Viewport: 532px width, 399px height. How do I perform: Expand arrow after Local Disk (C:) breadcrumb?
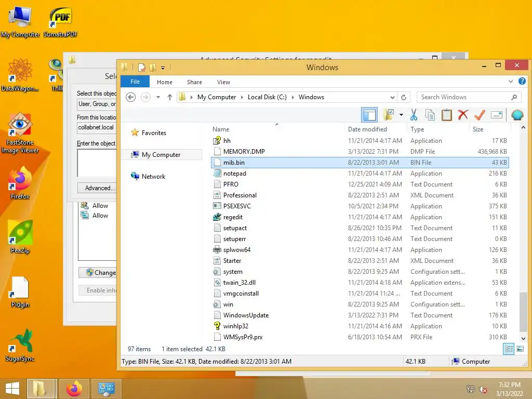pyautogui.click(x=293, y=97)
